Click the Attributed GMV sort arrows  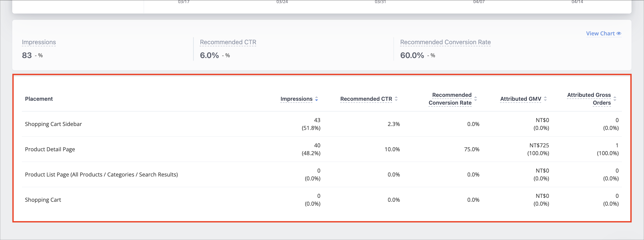tap(545, 99)
